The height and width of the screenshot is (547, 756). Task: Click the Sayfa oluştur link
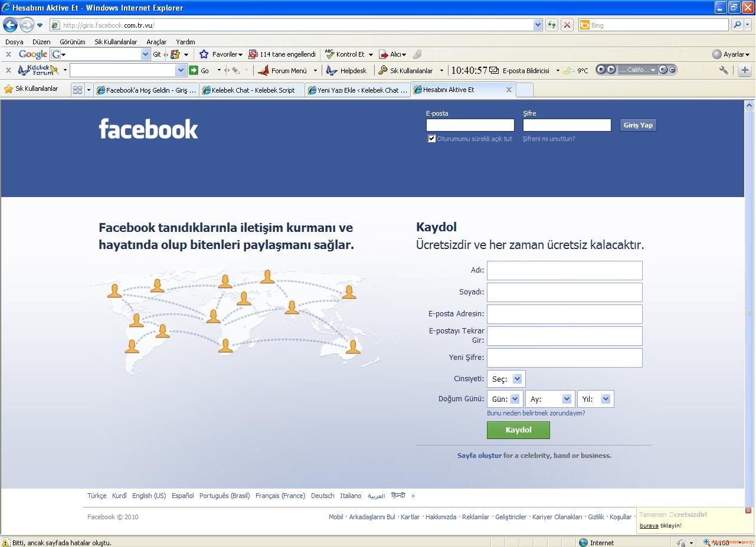pyautogui.click(x=479, y=456)
